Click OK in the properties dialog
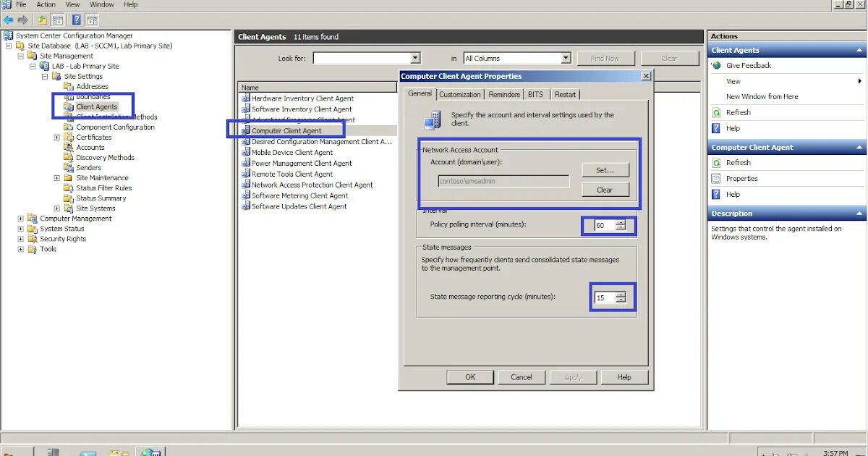868x456 pixels. [x=470, y=377]
